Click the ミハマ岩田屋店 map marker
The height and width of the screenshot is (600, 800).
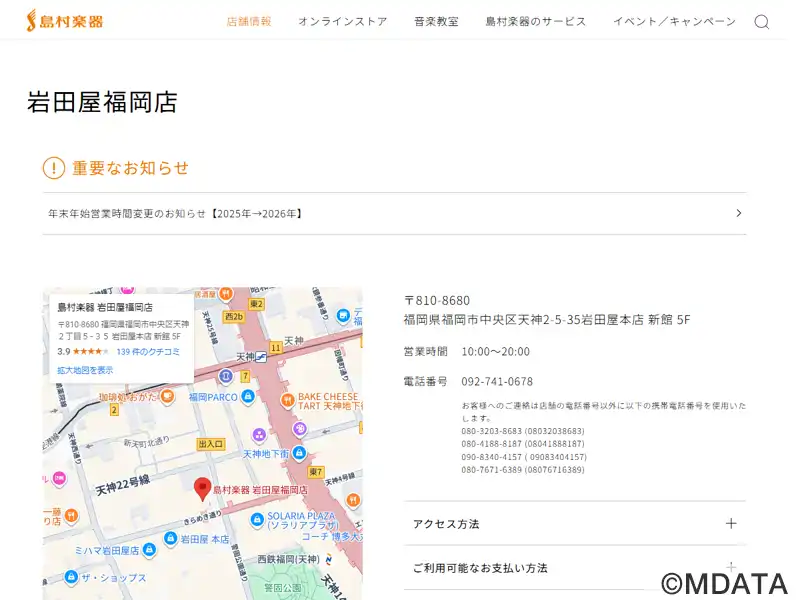[149, 550]
